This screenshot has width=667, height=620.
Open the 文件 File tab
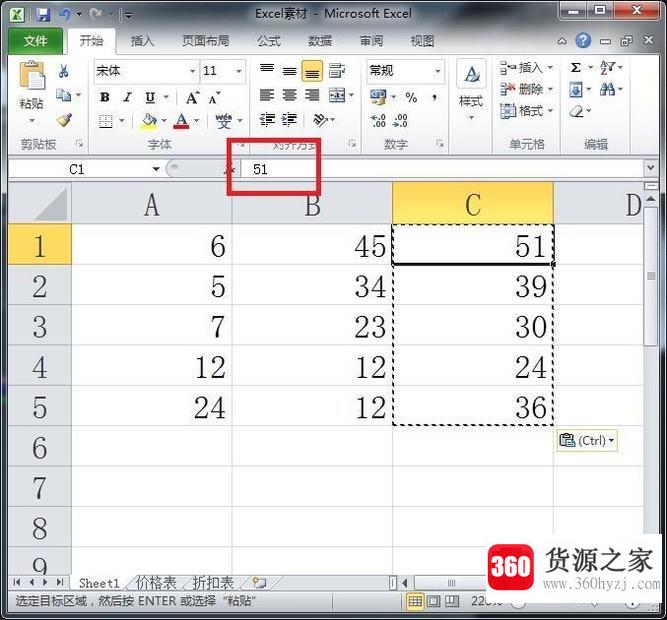[x=35, y=41]
